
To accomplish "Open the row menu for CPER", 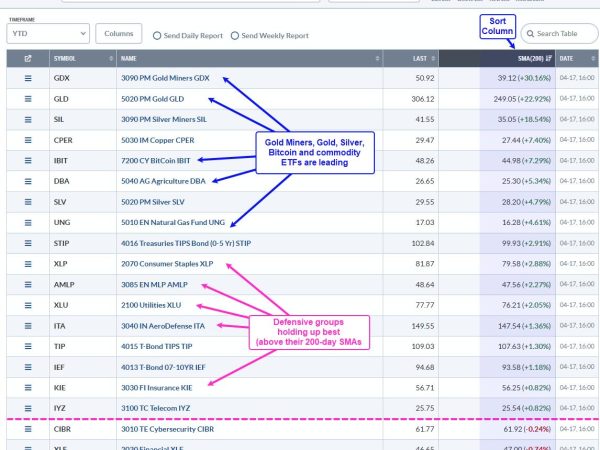I will point(28,140).
